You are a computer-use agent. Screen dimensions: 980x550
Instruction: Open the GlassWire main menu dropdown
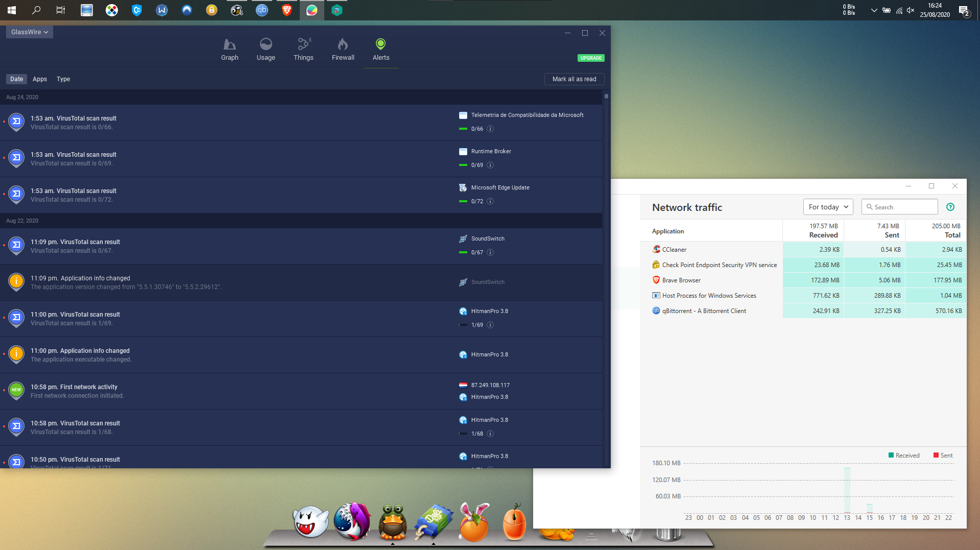[x=30, y=32]
